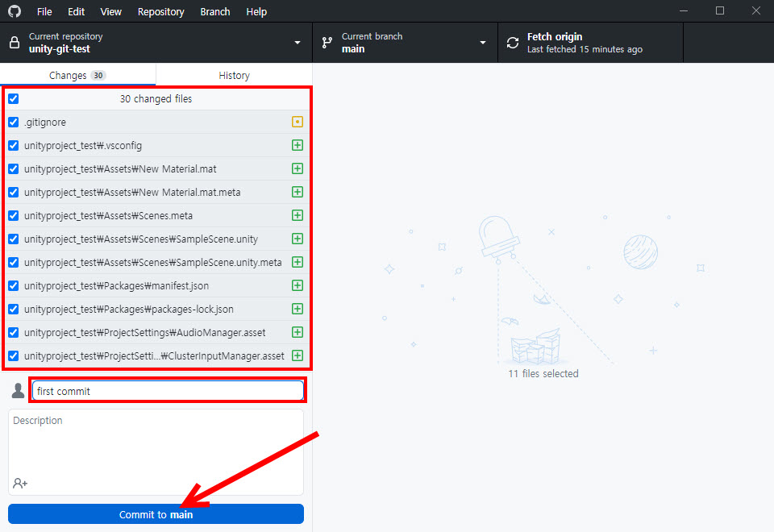The image size is (774, 532).
Task: Uncheck the packages-lock.json checkbox
Action: tap(14, 309)
